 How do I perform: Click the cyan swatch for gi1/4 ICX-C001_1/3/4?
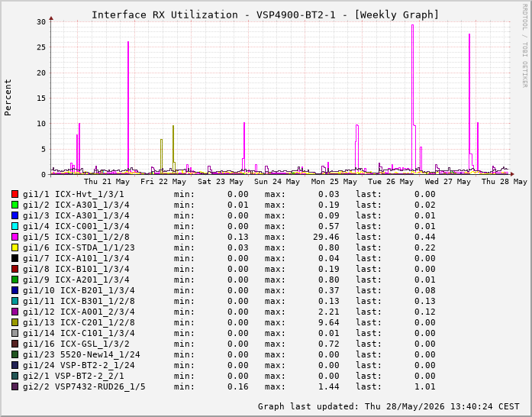15,226
